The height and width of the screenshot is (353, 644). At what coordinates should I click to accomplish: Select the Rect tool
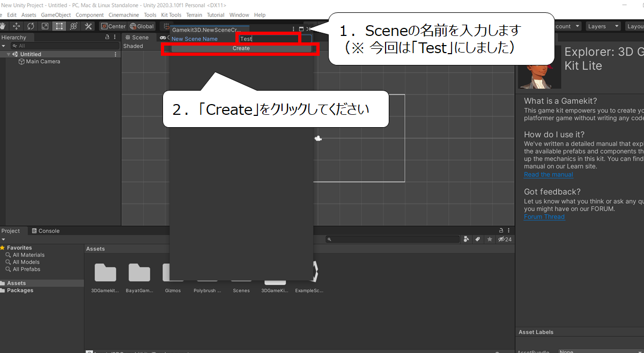[60, 26]
